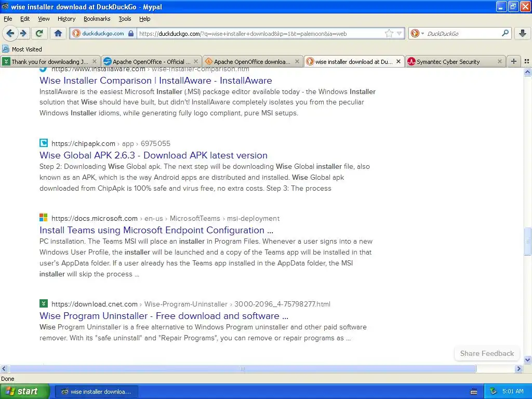The image size is (532, 399).
Task: Open the Windows Start menu
Action: (x=24, y=391)
